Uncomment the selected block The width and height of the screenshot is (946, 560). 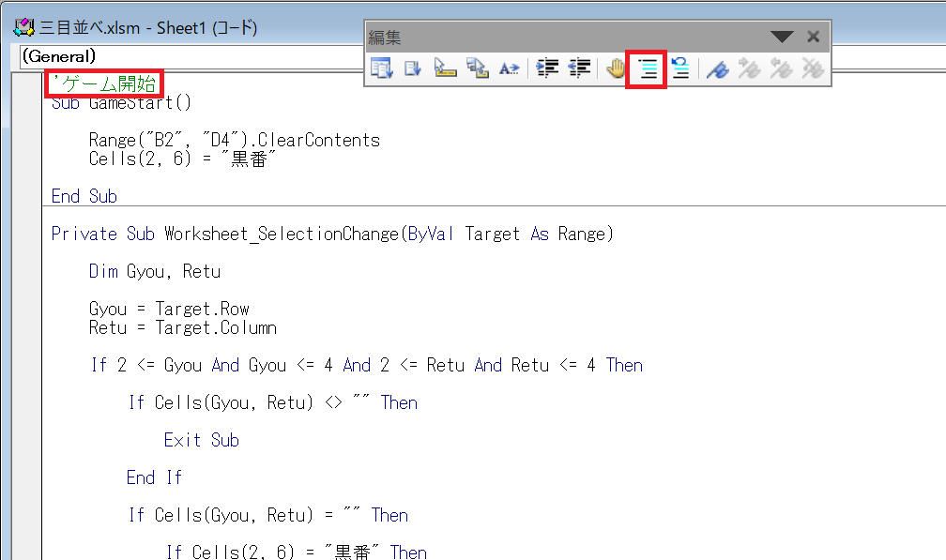[680, 68]
